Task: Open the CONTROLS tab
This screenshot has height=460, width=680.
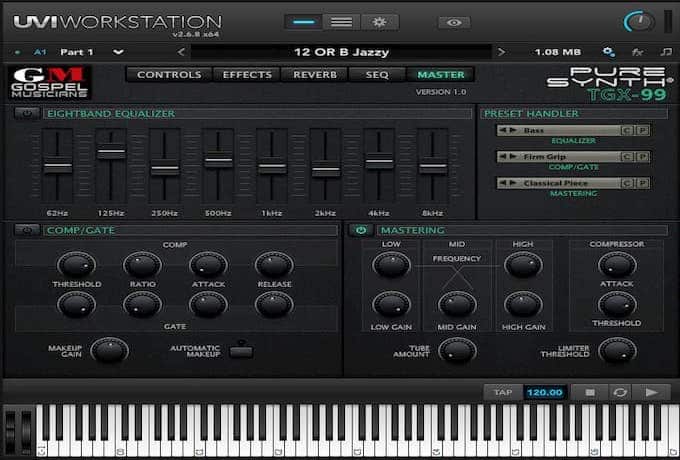Action: click(169, 75)
